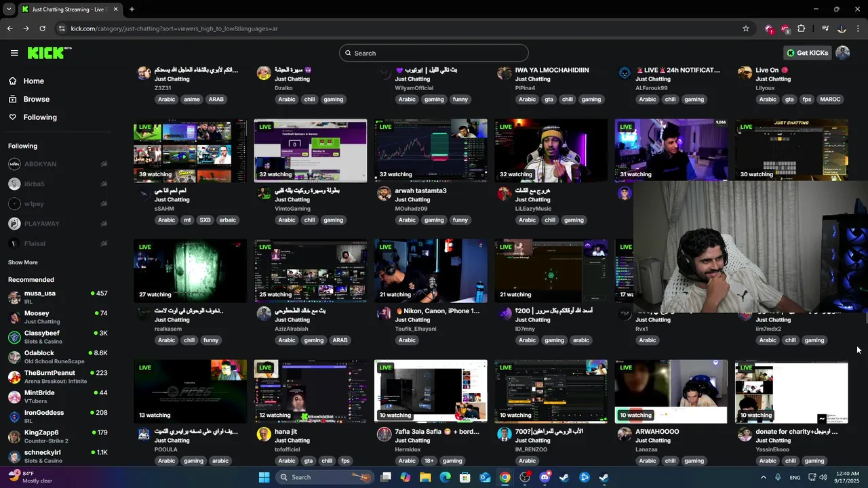The height and width of the screenshot is (488, 868).
Task: Open YassinEkooo donate for charity thumbnail
Action: (791, 392)
